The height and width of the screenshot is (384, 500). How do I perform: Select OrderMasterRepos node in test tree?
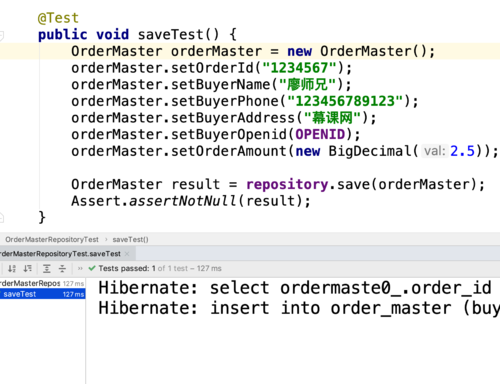(x=30, y=283)
